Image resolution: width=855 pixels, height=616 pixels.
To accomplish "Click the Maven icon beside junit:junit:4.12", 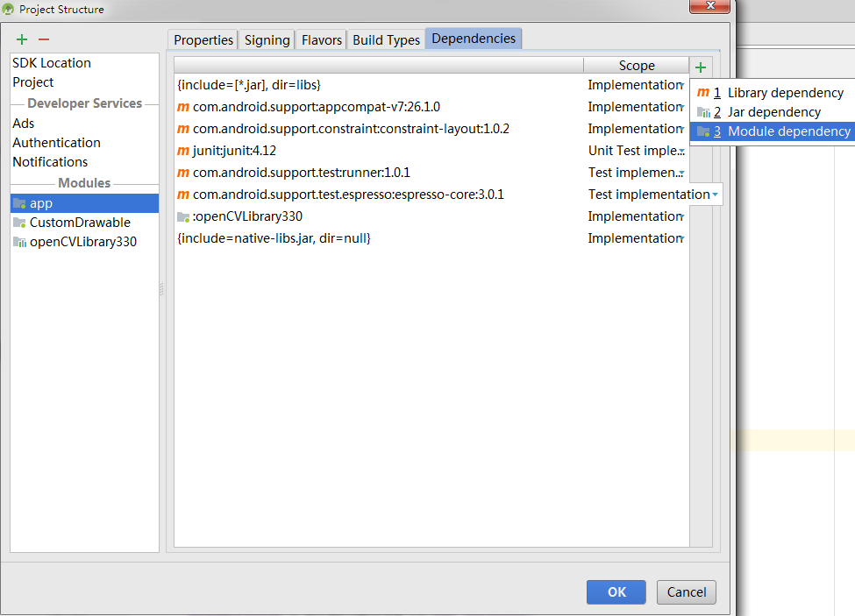I will [x=182, y=150].
